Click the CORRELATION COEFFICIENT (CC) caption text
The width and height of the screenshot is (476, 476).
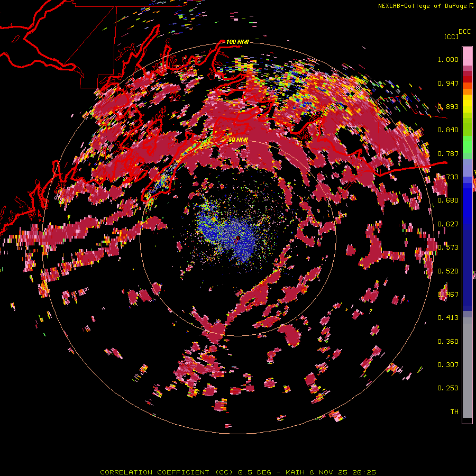167,472
